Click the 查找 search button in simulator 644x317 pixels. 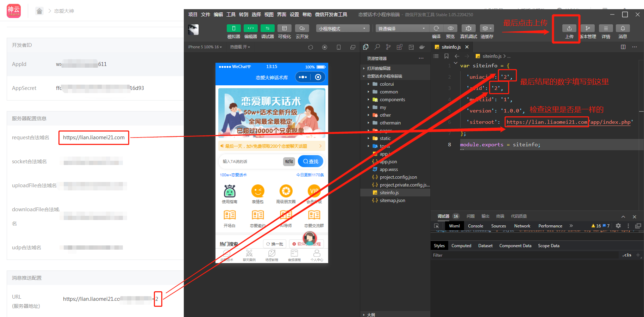tap(311, 161)
